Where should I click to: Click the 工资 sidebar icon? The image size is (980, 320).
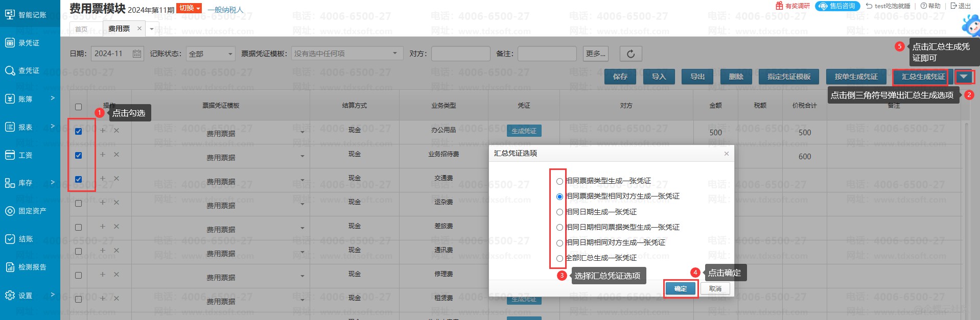click(x=10, y=155)
